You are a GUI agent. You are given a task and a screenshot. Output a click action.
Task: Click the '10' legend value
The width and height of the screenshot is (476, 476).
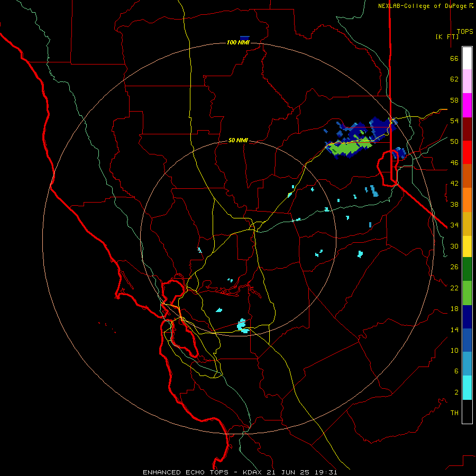[x=454, y=350]
